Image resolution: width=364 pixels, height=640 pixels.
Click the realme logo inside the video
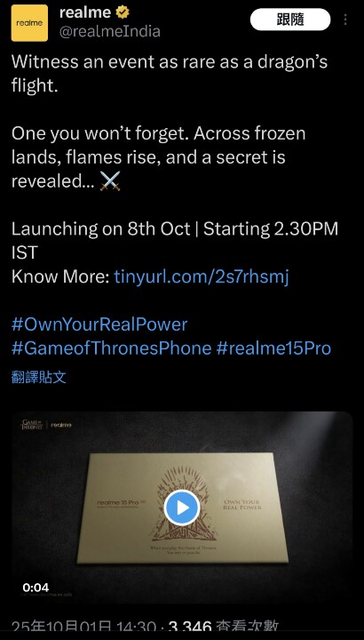pyautogui.click(x=61, y=425)
